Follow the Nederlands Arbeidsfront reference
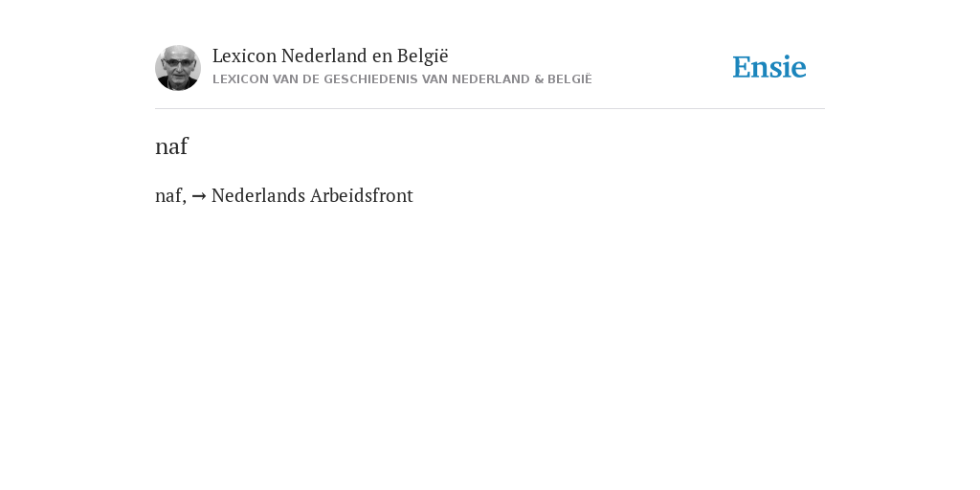The image size is (980, 490). [312, 195]
